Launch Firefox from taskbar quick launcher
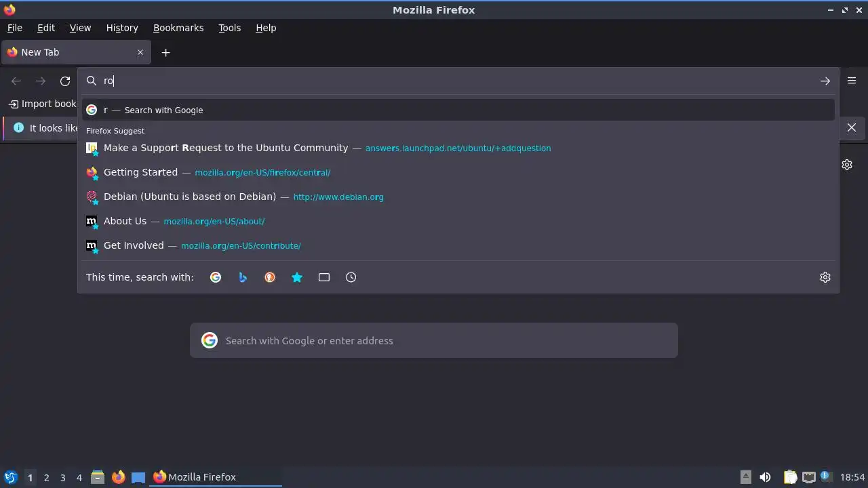Image resolution: width=868 pixels, height=488 pixels. coord(118,477)
